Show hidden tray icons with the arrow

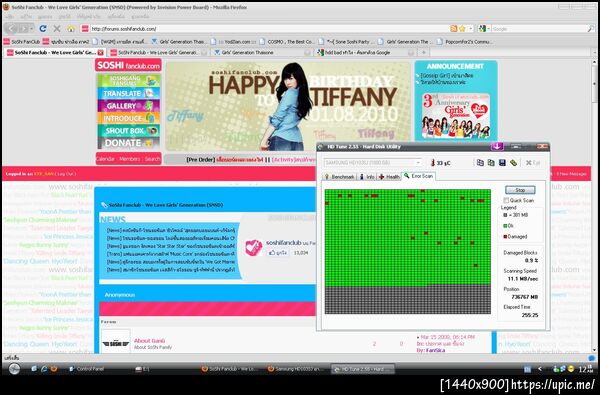pos(540,369)
